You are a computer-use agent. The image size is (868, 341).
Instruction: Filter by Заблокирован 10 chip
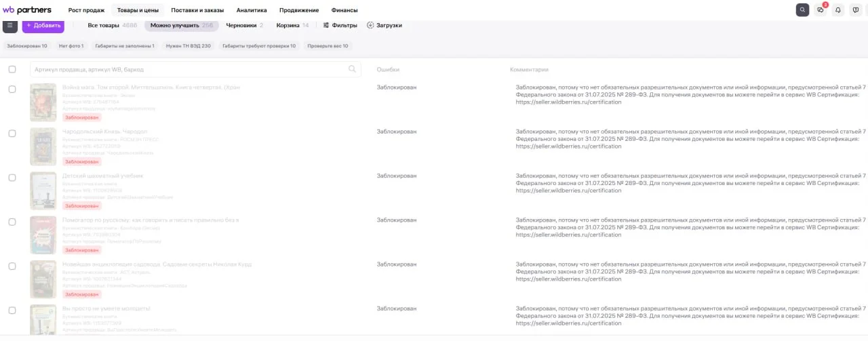[x=27, y=46]
